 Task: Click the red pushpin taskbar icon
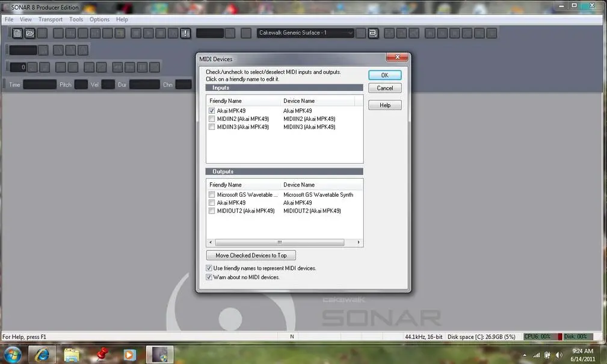click(x=102, y=354)
